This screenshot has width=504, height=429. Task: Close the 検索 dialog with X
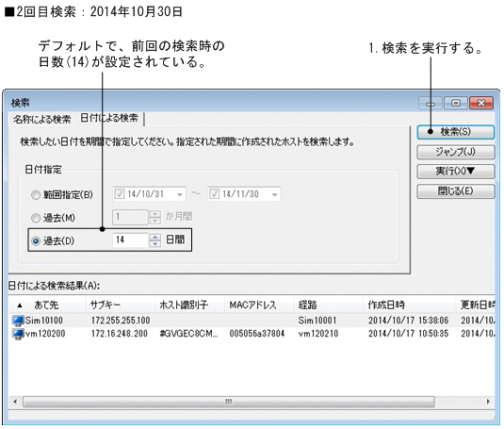point(481,103)
